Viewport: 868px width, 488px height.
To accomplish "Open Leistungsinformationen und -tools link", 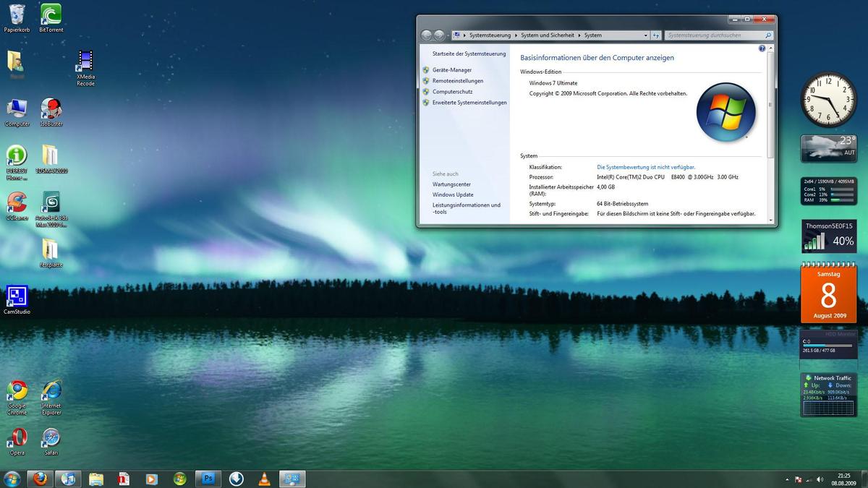I will [467, 208].
